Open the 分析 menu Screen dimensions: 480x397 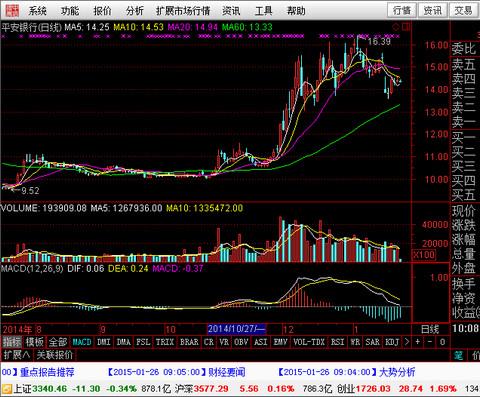click(x=135, y=11)
